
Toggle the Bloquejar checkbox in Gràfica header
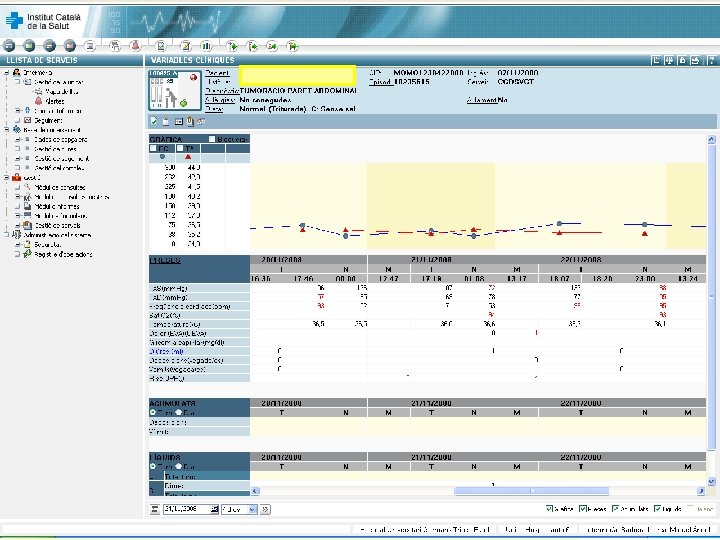click(x=212, y=139)
